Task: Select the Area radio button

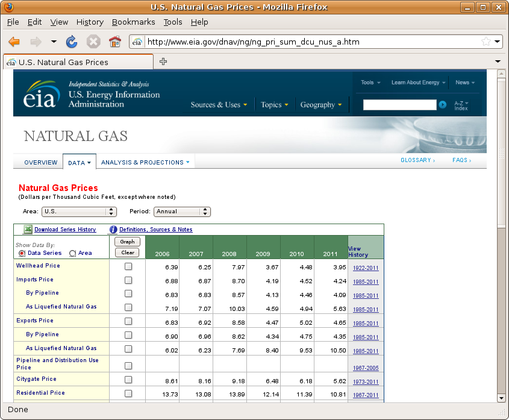Action: (x=73, y=253)
